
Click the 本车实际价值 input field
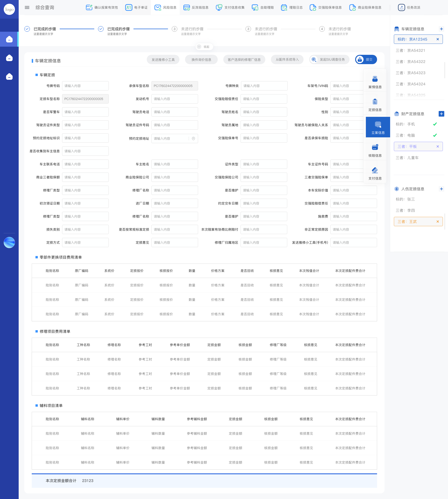[353, 190]
